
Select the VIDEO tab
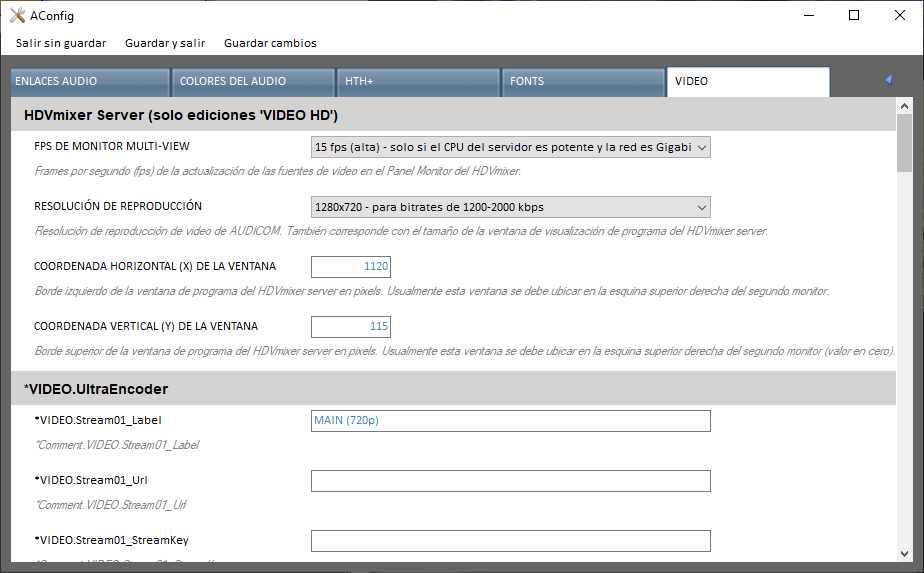[x=748, y=81]
